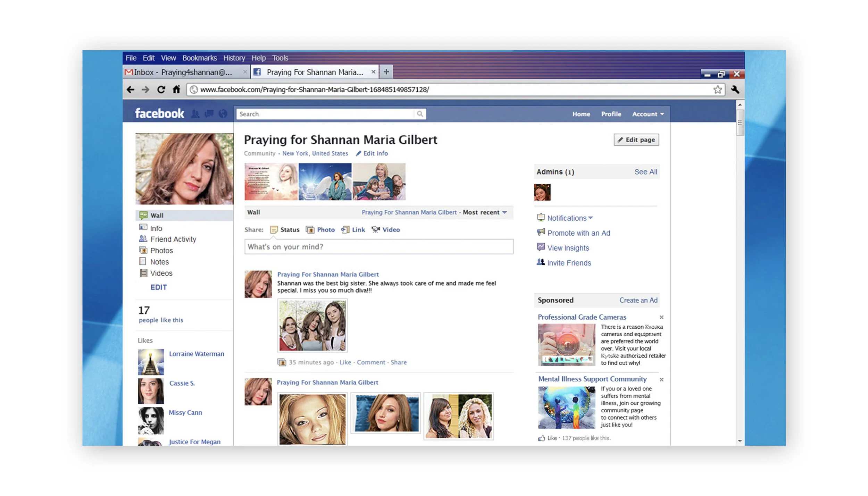Viewport: 868px width, 496px height.
Task: Bookmark page with the star icon
Action: 718,90
